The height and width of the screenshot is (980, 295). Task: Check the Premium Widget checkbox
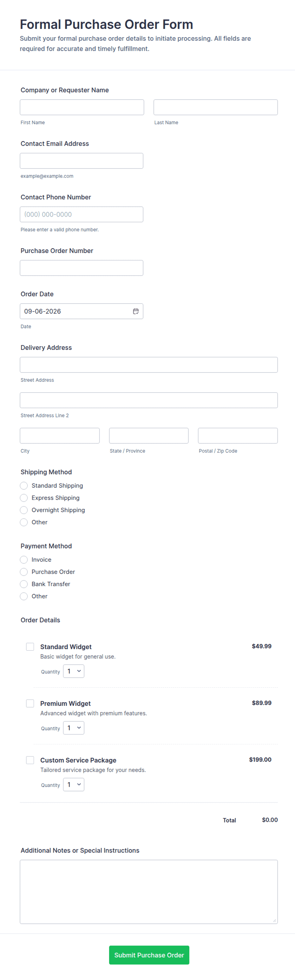30,703
